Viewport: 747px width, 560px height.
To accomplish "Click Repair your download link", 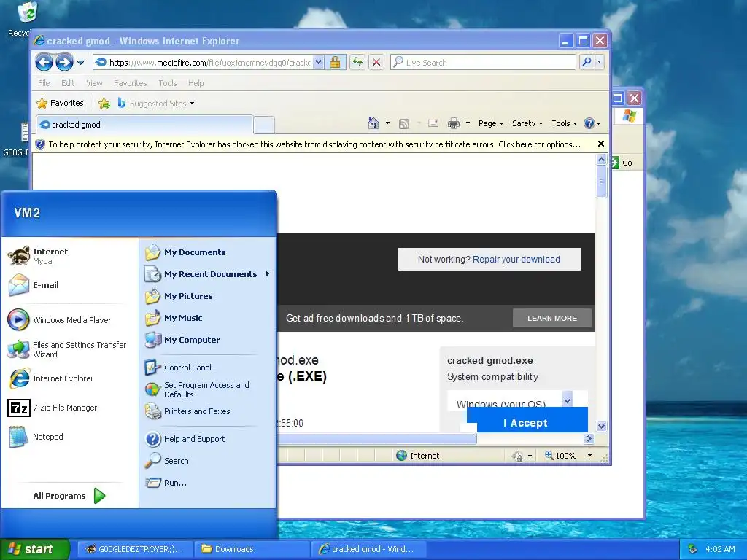I will coord(516,259).
